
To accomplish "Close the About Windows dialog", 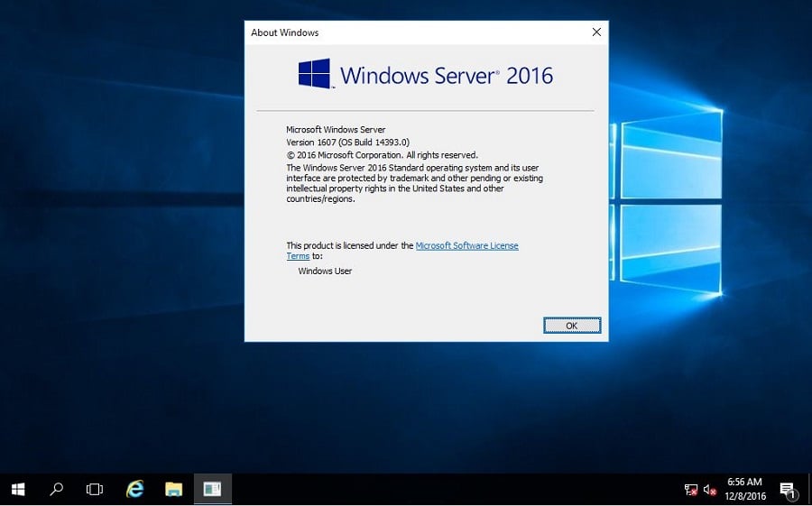I will tap(596, 32).
